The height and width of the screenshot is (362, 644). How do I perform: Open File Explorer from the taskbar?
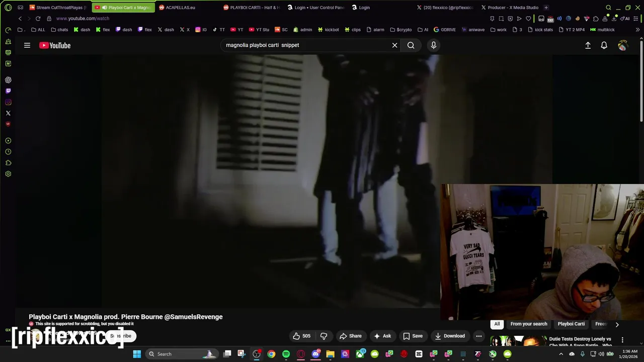330,354
